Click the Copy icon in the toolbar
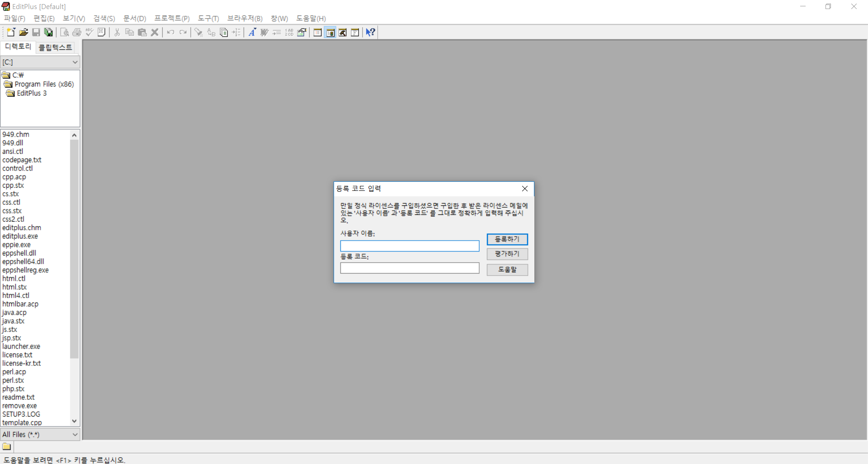 click(130, 32)
